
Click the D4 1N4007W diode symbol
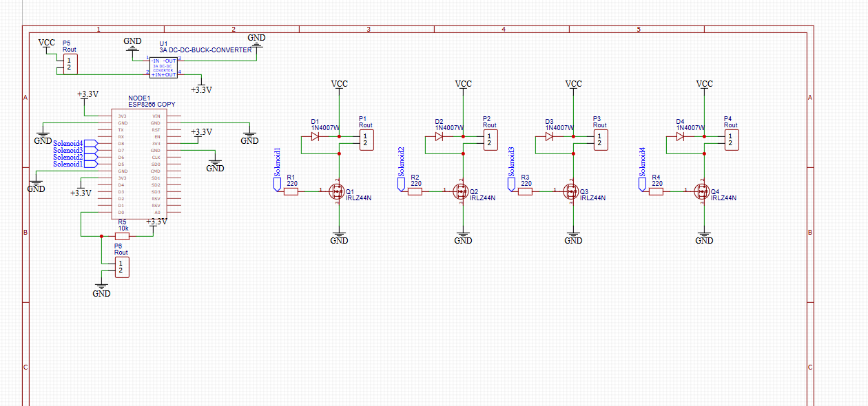(x=679, y=136)
